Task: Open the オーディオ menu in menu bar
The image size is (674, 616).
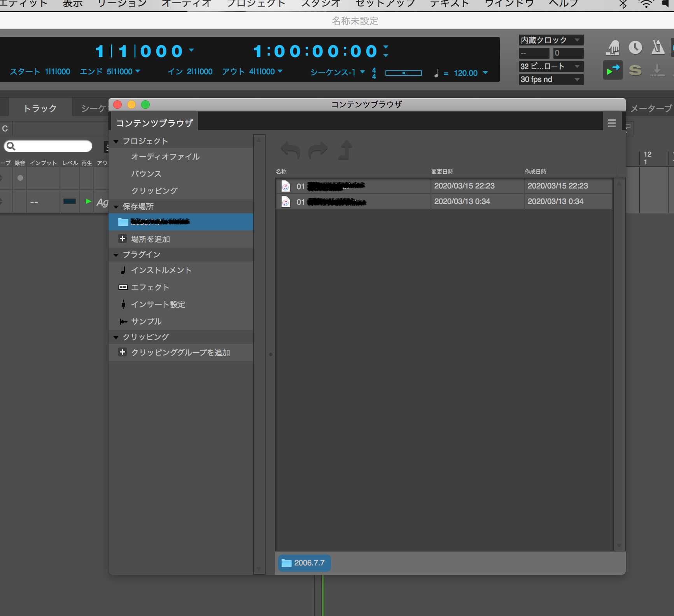Action: pyautogui.click(x=186, y=4)
